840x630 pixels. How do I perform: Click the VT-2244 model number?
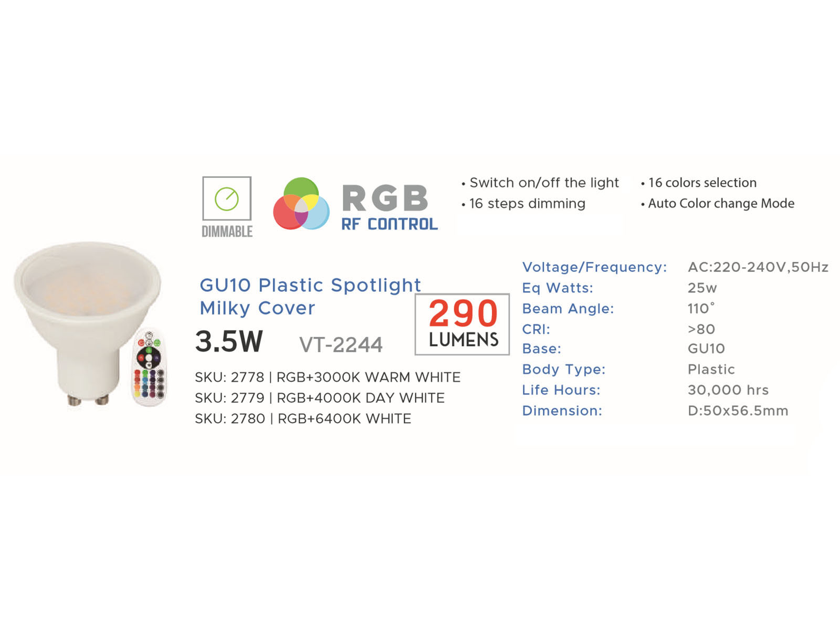tap(341, 345)
